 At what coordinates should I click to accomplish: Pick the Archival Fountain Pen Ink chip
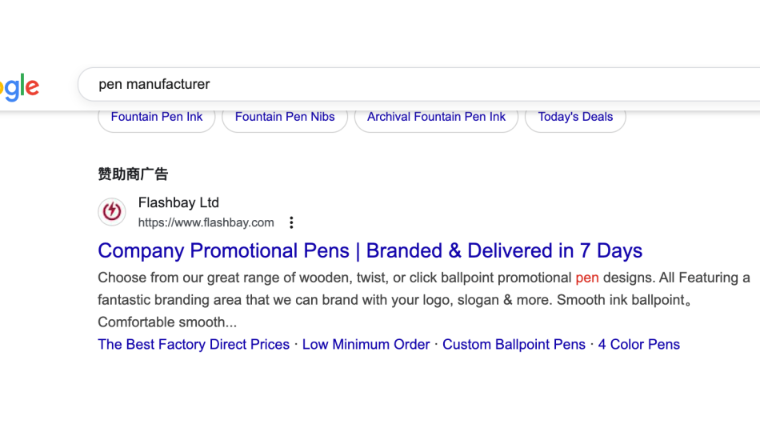pyautogui.click(x=436, y=117)
